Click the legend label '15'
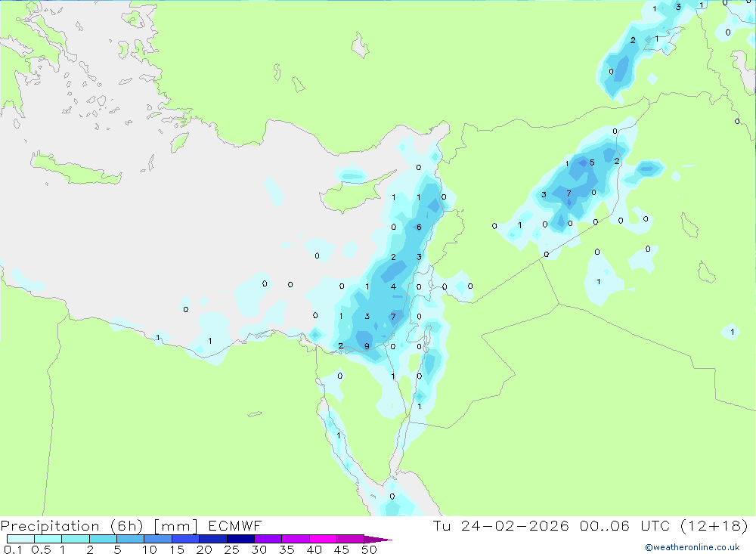Image resolution: width=756 pixels, height=554 pixels. click(x=177, y=549)
